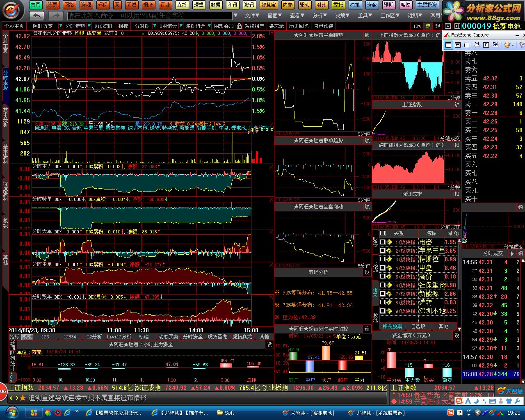Click 细 button beside 分时成交
Image resolution: width=525 pixels, height=420 pixels.
coord(520,253)
